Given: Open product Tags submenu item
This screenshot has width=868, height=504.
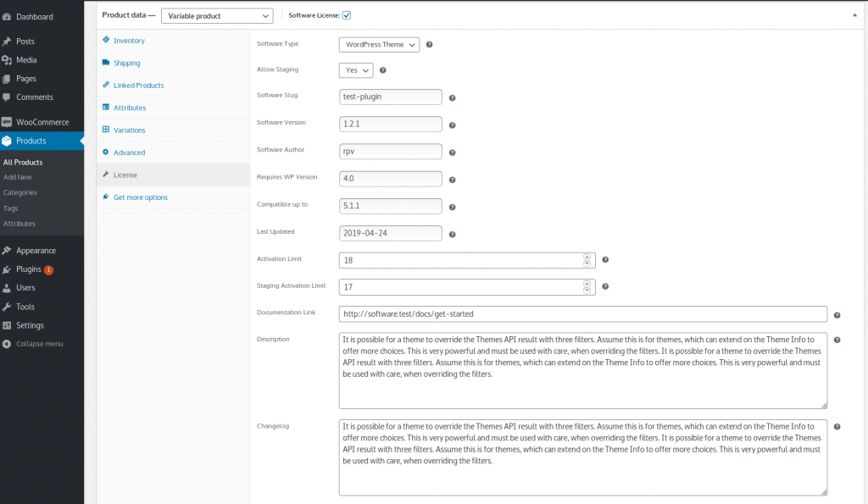Looking at the screenshot, I should (10, 208).
